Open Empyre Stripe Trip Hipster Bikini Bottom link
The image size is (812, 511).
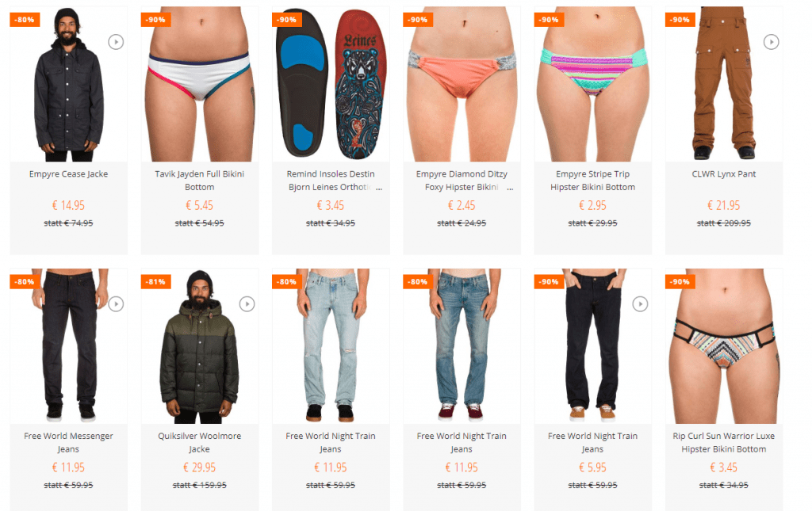tap(592, 181)
